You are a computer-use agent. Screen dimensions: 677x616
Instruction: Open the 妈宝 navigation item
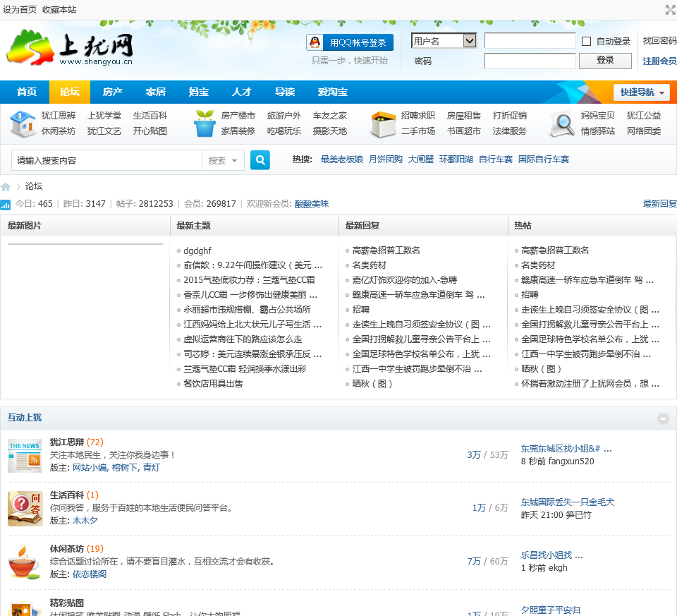click(199, 92)
